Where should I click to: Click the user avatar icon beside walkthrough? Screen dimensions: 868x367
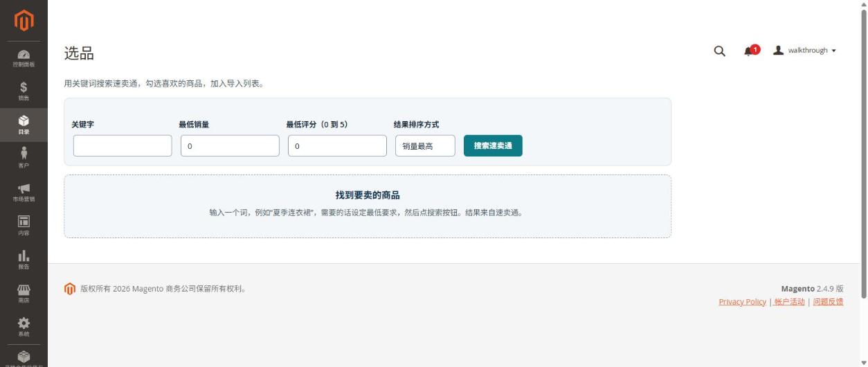pos(778,50)
